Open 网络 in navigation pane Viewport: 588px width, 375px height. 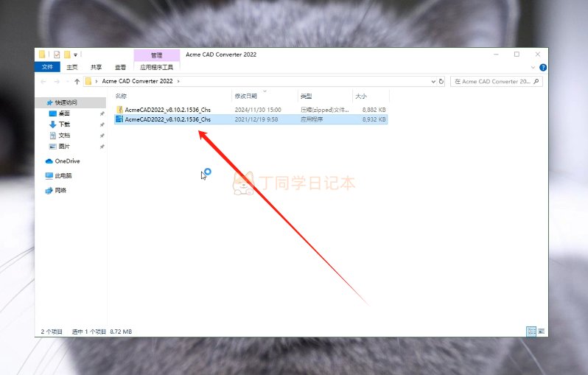coord(60,190)
